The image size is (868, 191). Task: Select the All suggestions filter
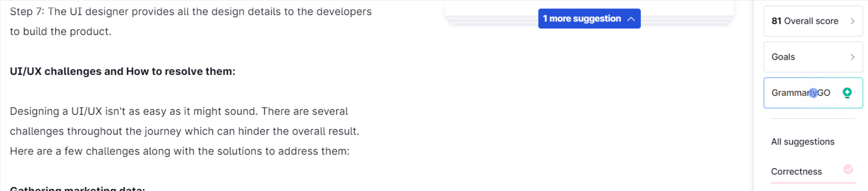click(802, 142)
